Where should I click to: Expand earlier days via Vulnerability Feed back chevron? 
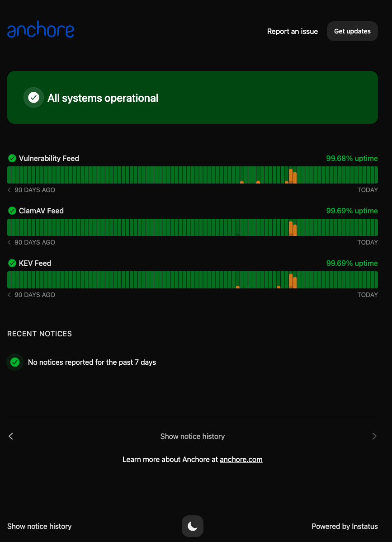tap(8, 190)
